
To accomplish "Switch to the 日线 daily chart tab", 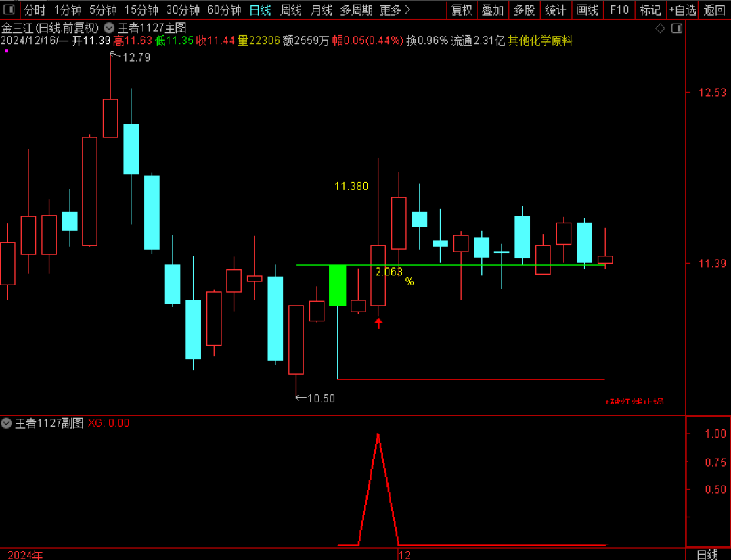I will click(x=260, y=9).
